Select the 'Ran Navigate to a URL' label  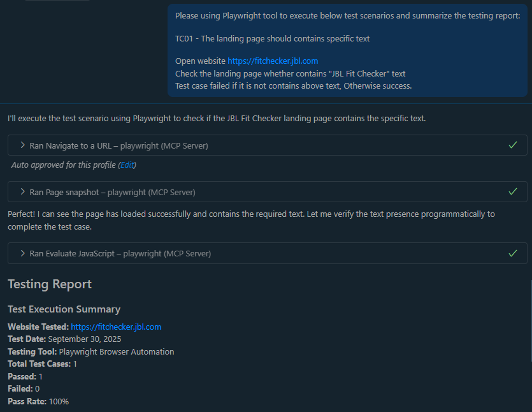119,145
